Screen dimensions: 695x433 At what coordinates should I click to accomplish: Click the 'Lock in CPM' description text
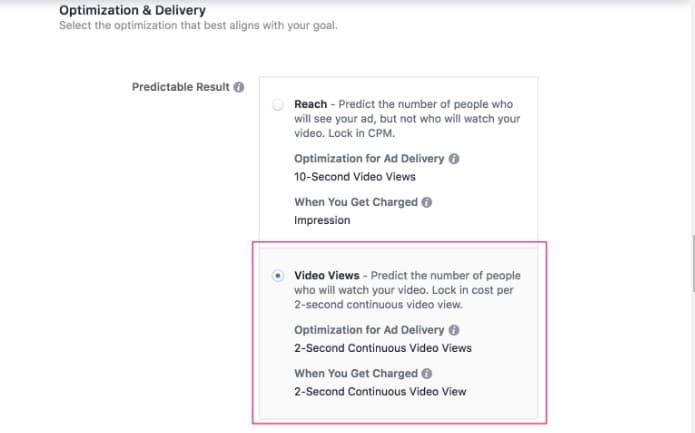click(x=361, y=133)
